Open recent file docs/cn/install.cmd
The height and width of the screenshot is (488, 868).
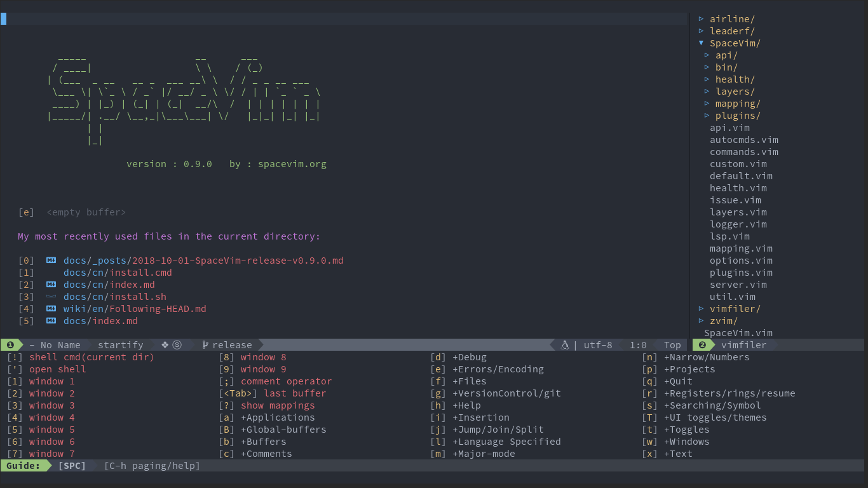[x=118, y=273]
